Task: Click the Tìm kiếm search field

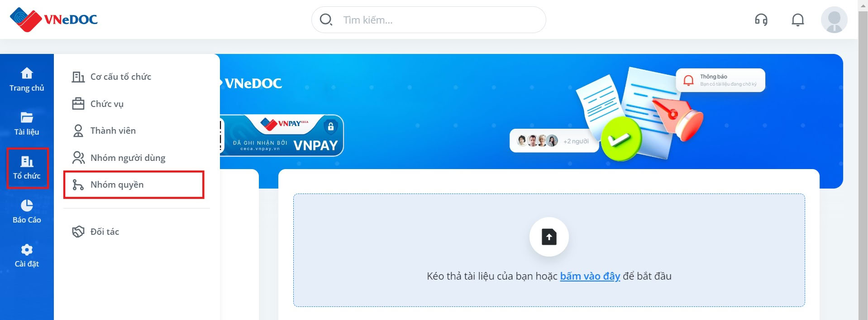Action: click(429, 19)
